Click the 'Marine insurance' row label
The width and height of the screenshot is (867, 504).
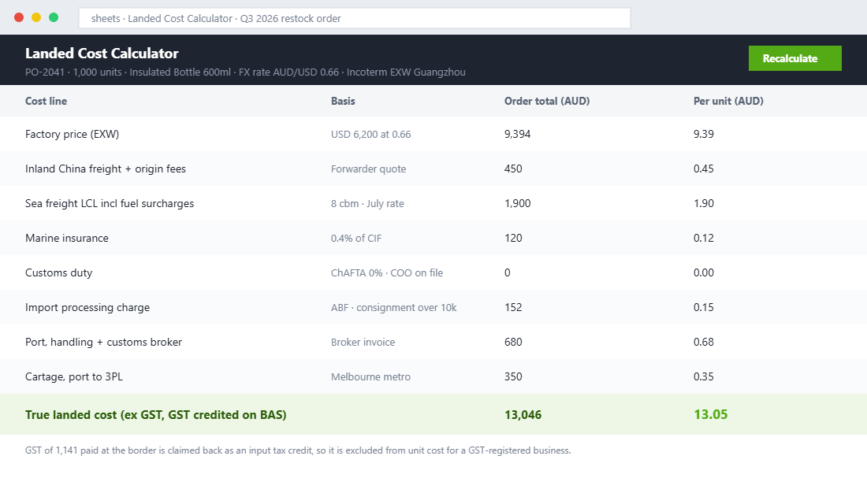click(67, 238)
